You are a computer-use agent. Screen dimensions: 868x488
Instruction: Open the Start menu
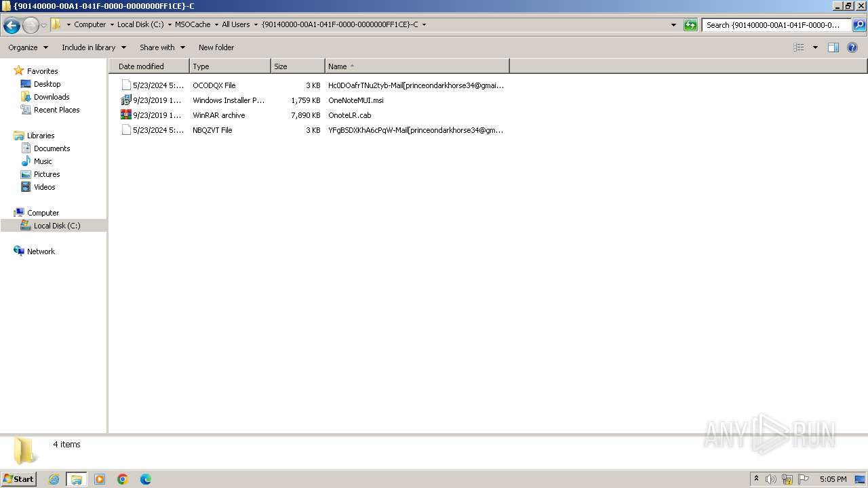pos(18,479)
